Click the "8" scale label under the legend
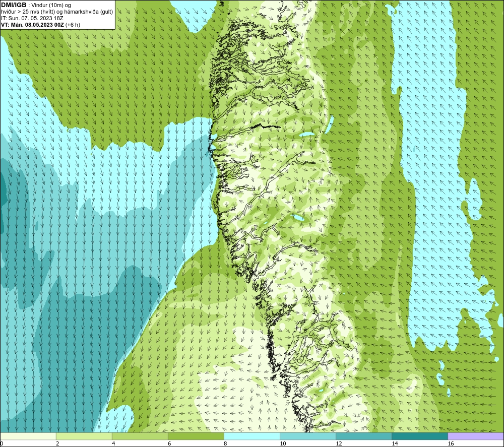 coord(225,443)
